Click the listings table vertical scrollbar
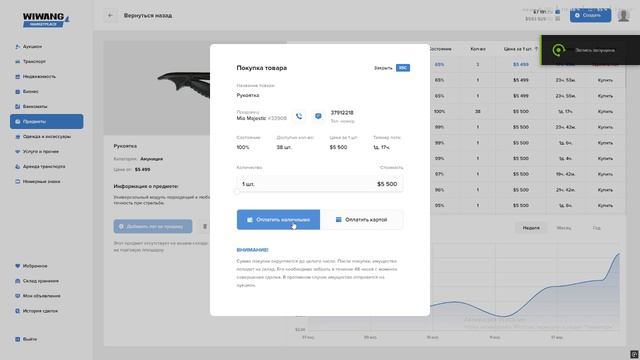The width and height of the screenshot is (640, 360). click(x=625, y=73)
